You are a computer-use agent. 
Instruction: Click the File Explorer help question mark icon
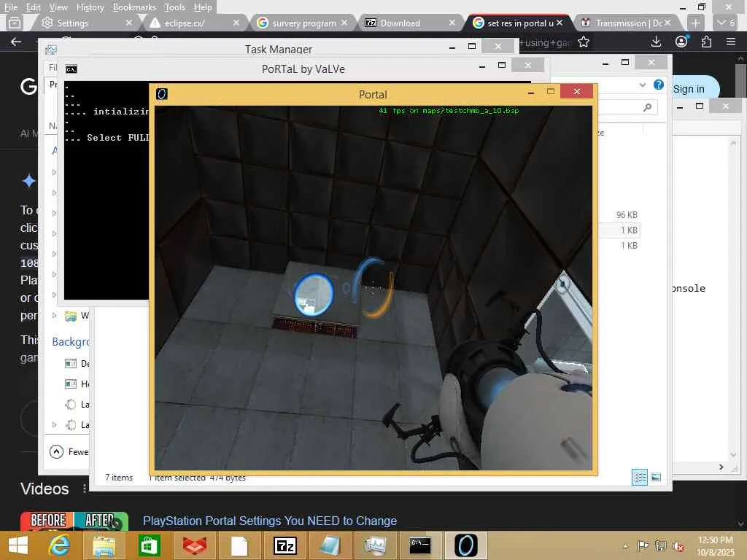(659, 85)
